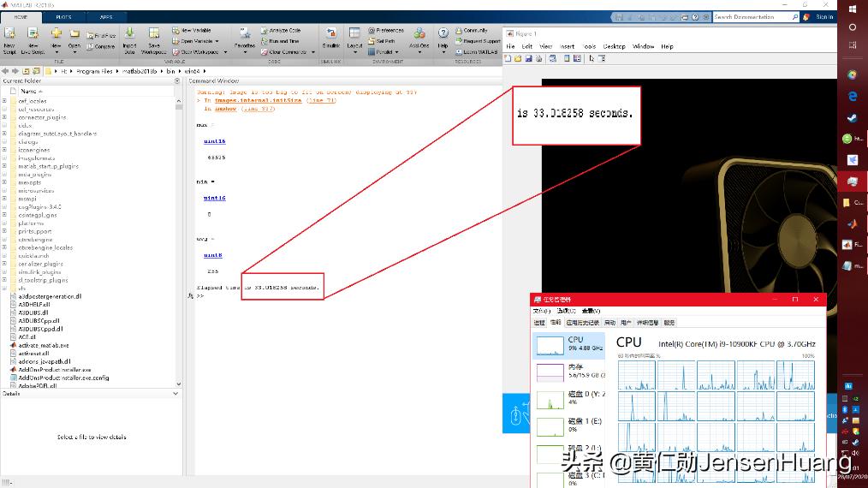Click the Set Path icon
868x488 pixels.
pos(384,40)
